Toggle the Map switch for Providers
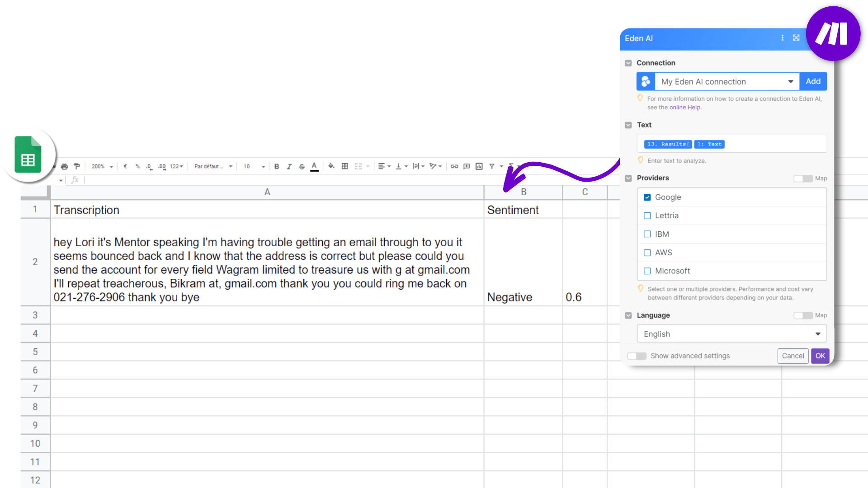868x488 pixels. pos(802,178)
